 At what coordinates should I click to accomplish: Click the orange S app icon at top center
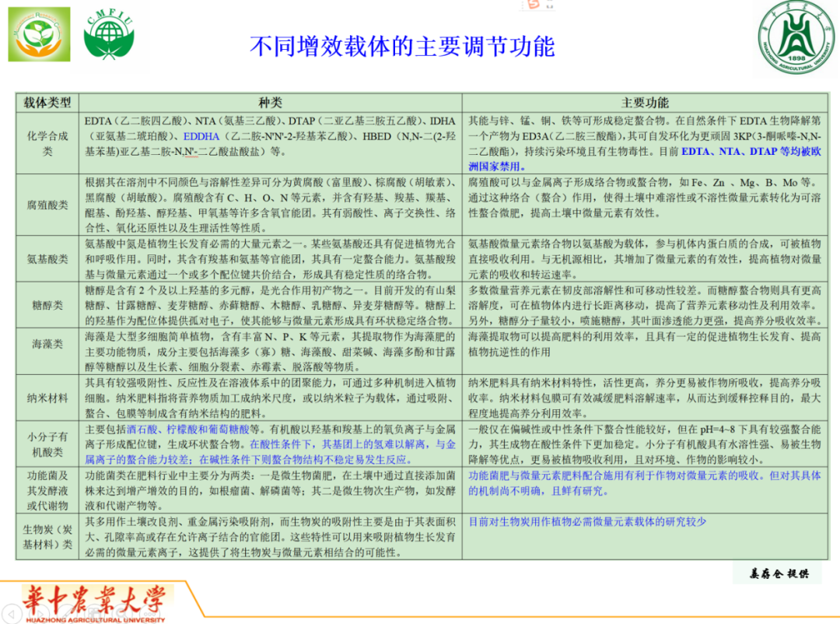coord(535,6)
